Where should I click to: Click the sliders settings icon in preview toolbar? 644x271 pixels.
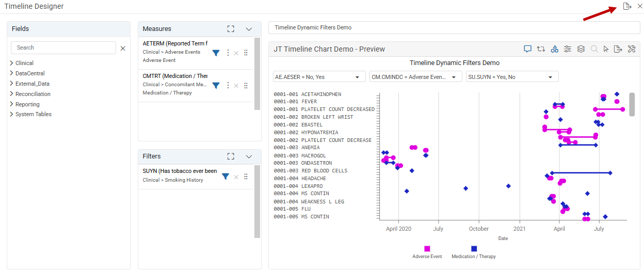click(568, 49)
